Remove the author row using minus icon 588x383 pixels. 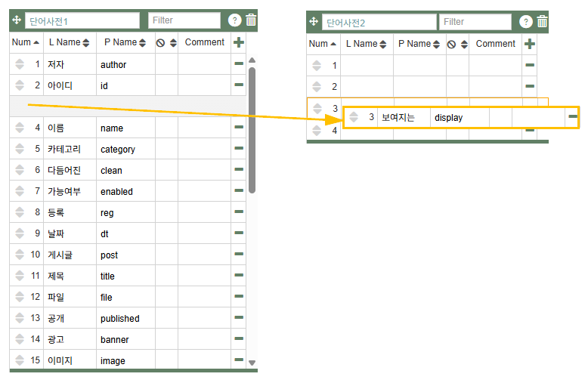[x=239, y=64]
